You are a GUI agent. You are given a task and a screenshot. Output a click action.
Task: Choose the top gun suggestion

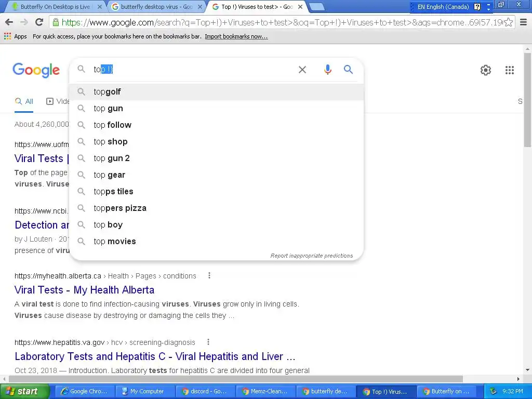[x=217, y=109]
